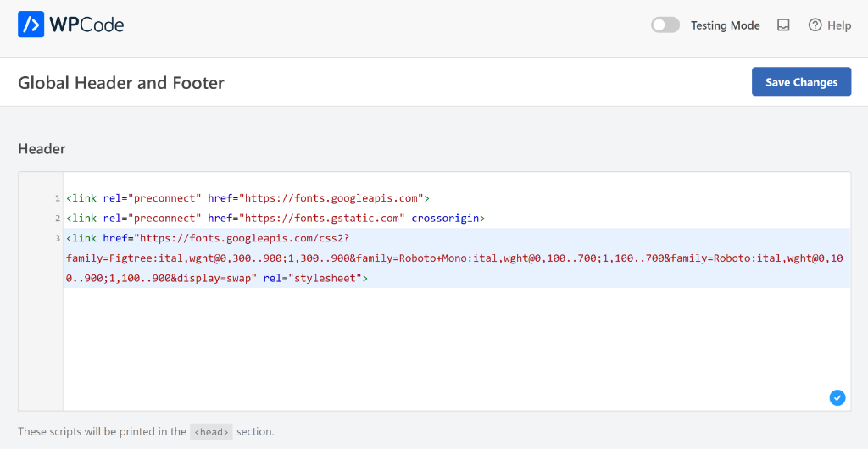Click the Help question mark icon
The width and height of the screenshot is (868, 449).
[815, 25]
